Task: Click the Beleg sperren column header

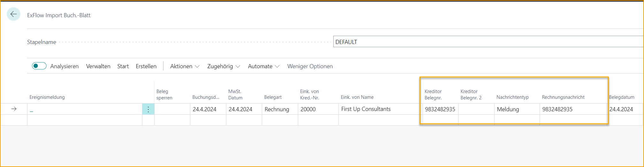Action: [x=164, y=95]
